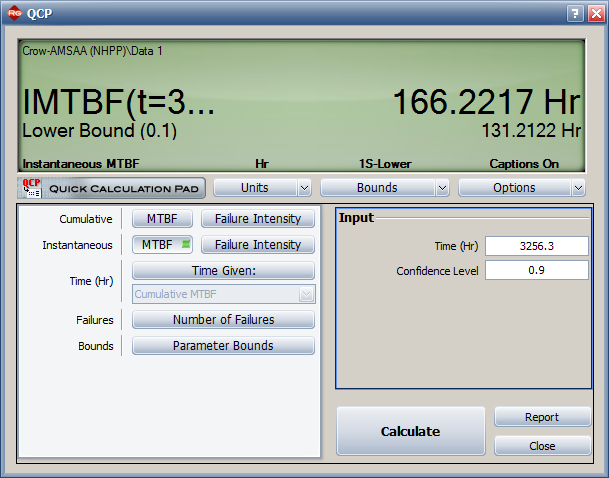Focus the Confidence Level input field

click(x=536, y=270)
